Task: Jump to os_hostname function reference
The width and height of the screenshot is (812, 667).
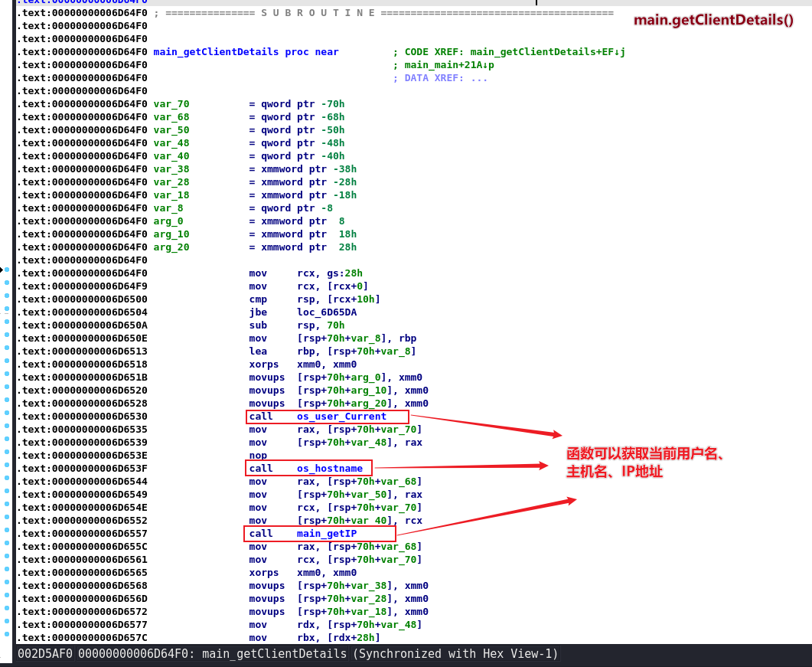Action: click(330, 468)
